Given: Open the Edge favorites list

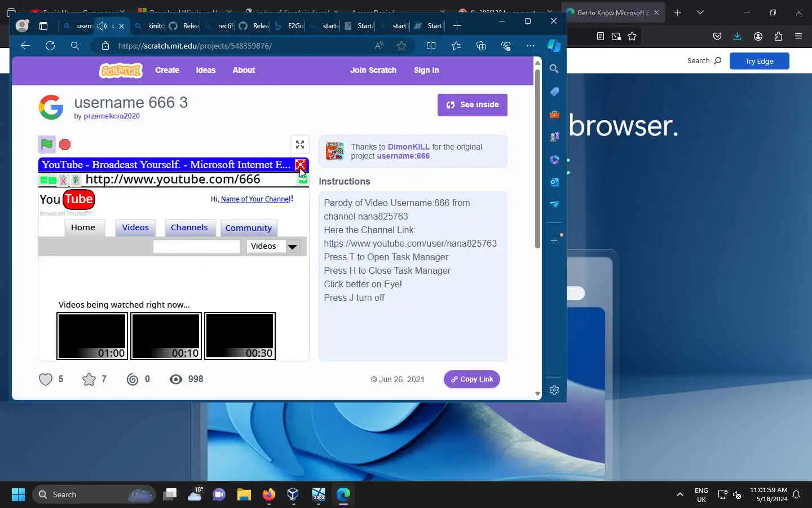Looking at the screenshot, I should pyautogui.click(x=456, y=46).
